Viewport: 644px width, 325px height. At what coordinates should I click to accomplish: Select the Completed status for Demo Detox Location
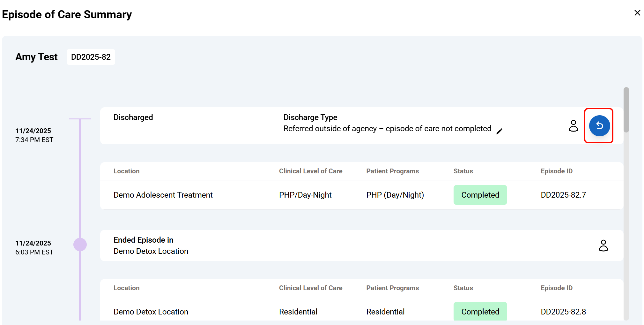pyautogui.click(x=480, y=311)
